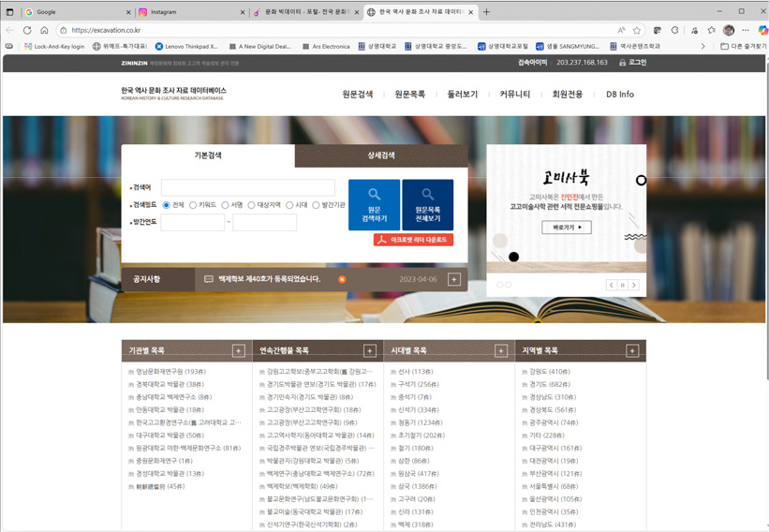Open 경기도 (682件) region entry
The image size is (769, 532).
coord(550,384)
